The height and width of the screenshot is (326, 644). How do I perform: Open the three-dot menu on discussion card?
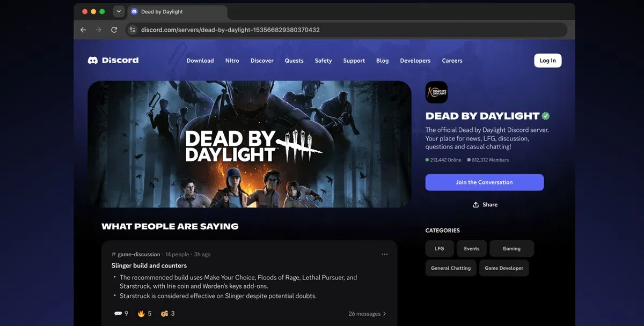385,254
